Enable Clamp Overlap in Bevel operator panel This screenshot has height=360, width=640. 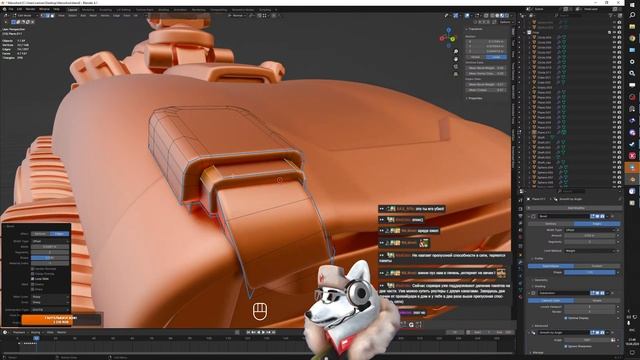point(33,274)
